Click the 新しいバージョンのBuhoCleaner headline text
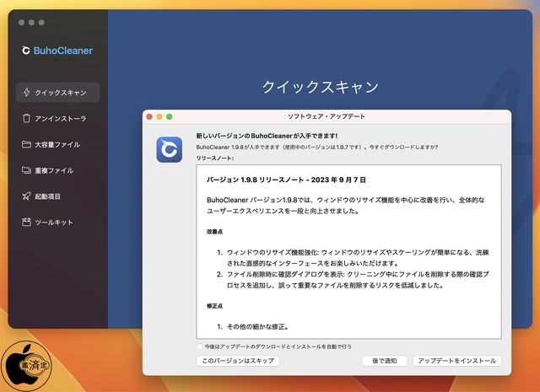Screen dimensions: 540x392 click(267, 136)
